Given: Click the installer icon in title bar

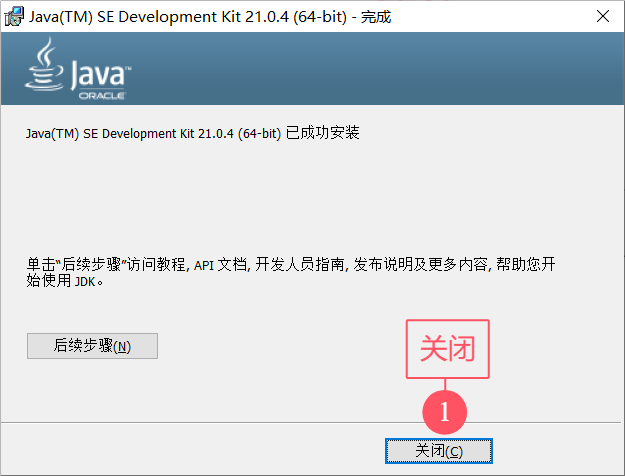Looking at the screenshot, I should pyautogui.click(x=14, y=17).
